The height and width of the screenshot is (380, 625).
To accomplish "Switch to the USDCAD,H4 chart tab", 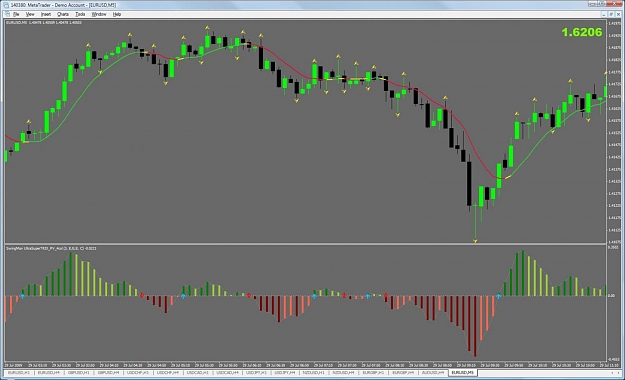I will click(x=227, y=372).
